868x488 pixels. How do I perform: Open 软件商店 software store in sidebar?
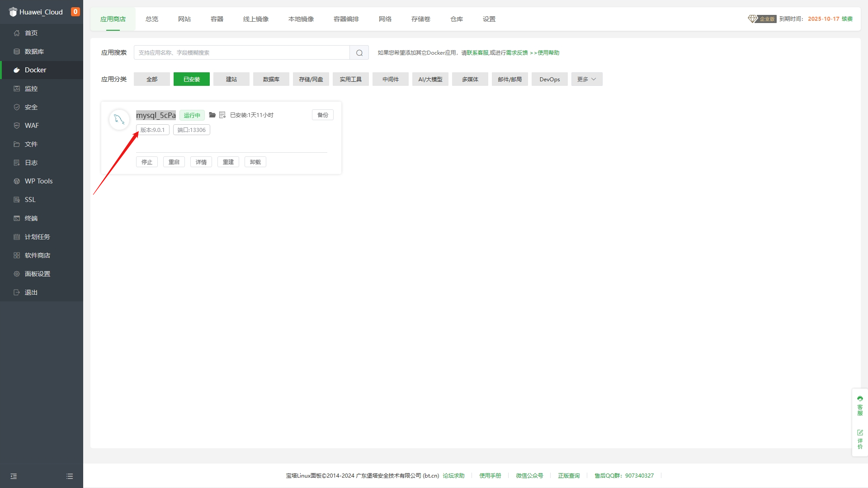[x=42, y=255]
